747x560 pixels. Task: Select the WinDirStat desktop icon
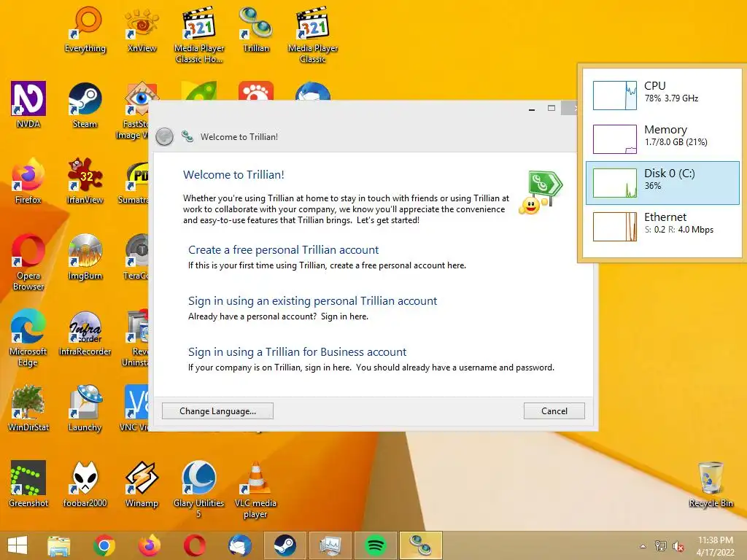click(x=28, y=408)
